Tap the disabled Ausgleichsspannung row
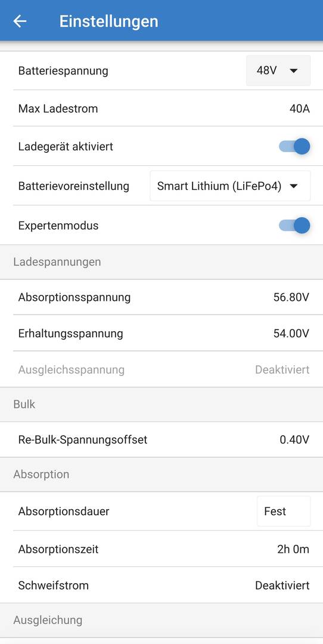The image size is (323, 644). [161, 369]
